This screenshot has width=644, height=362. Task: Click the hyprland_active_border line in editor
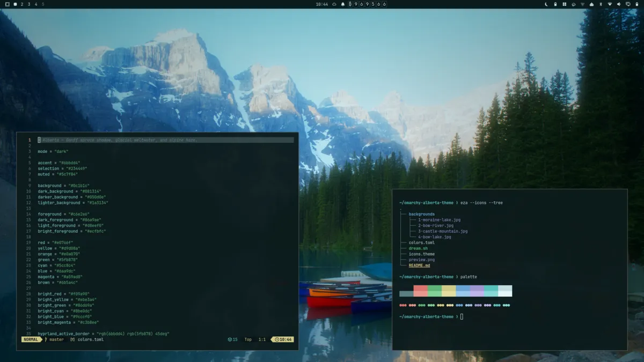(104, 334)
